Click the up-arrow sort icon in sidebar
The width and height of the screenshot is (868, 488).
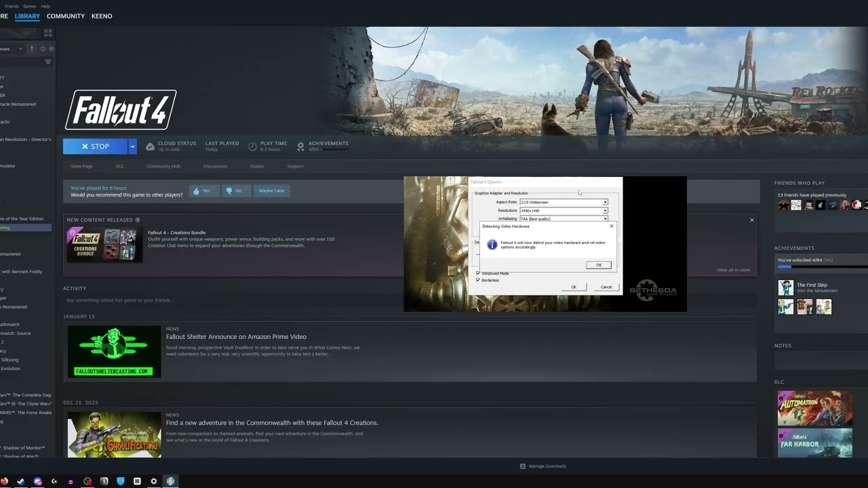(x=31, y=49)
